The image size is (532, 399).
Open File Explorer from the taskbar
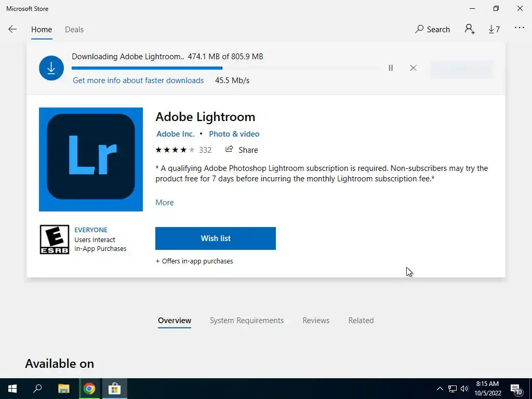pyautogui.click(x=63, y=389)
